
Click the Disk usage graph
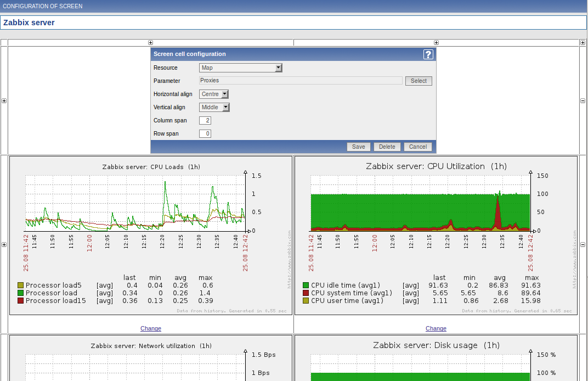436,358
